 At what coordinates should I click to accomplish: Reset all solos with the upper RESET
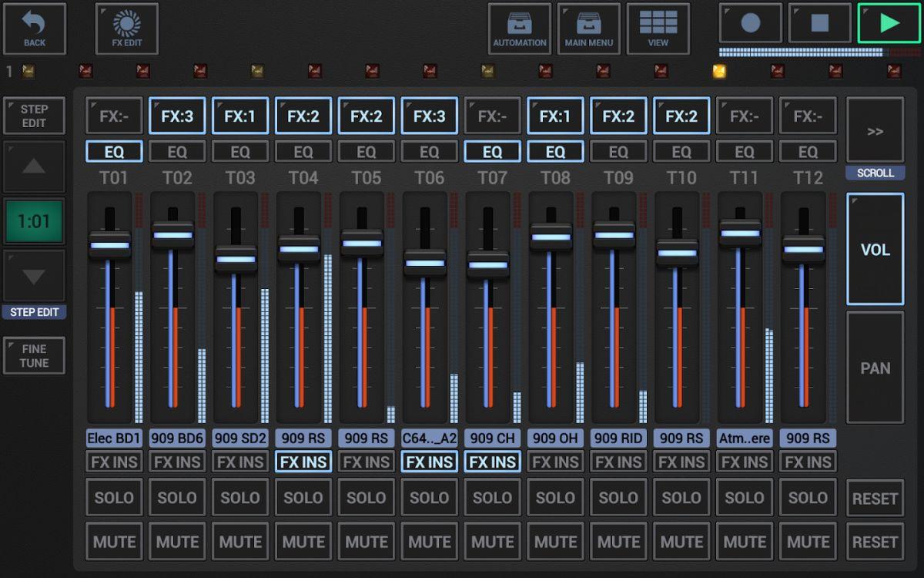pyautogui.click(x=875, y=498)
